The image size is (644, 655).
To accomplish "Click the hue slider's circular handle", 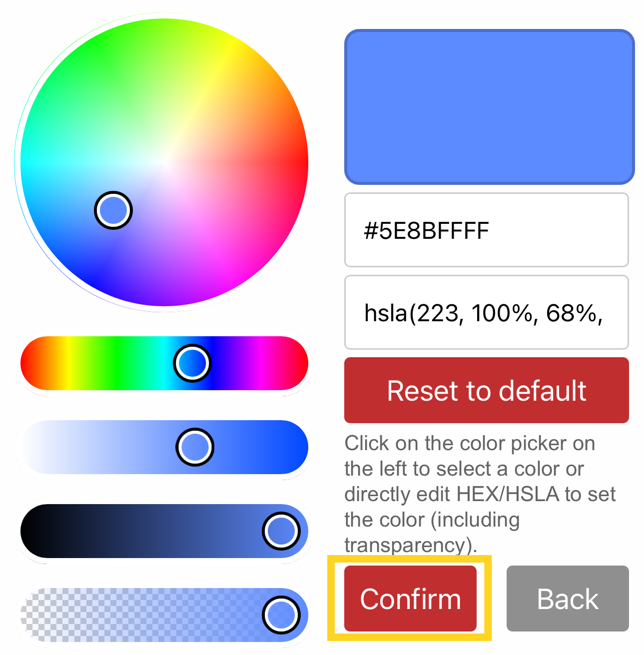I will coord(192,363).
